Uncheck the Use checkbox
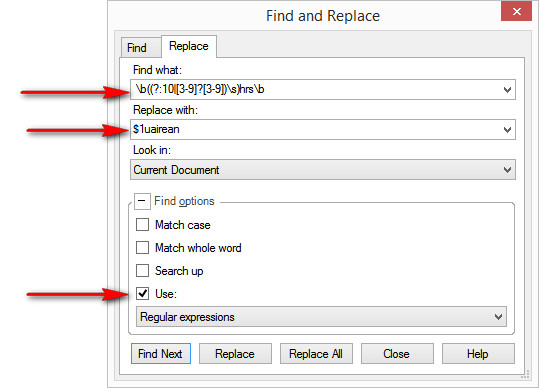This screenshot has width=539, height=388. 142,293
